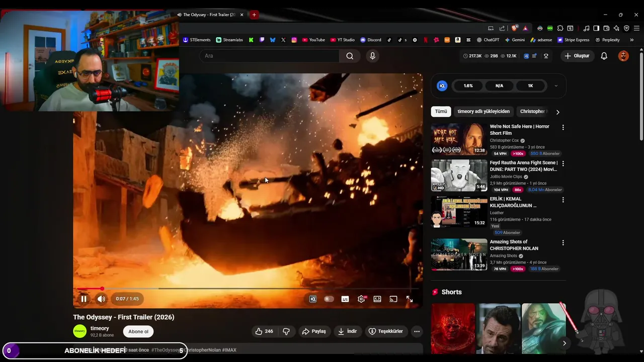Viewport: 644px width, 362px height.
Task: Open the STElements bookmark
Action: tap(196, 40)
